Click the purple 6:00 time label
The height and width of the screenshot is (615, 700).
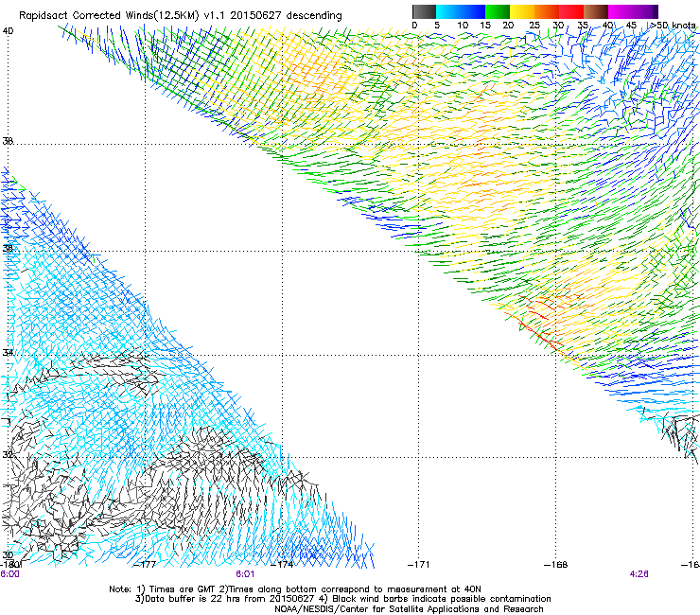click(x=9, y=574)
